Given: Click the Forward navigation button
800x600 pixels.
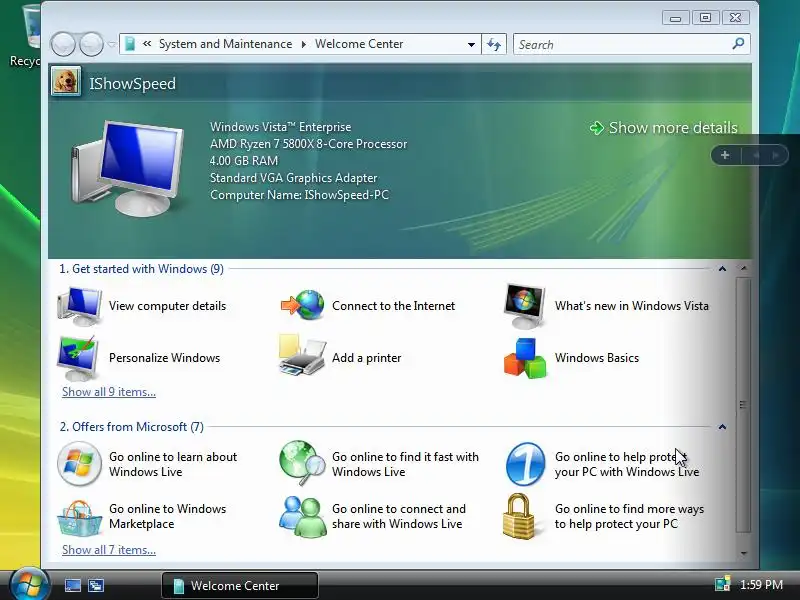Looking at the screenshot, I should (91, 44).
